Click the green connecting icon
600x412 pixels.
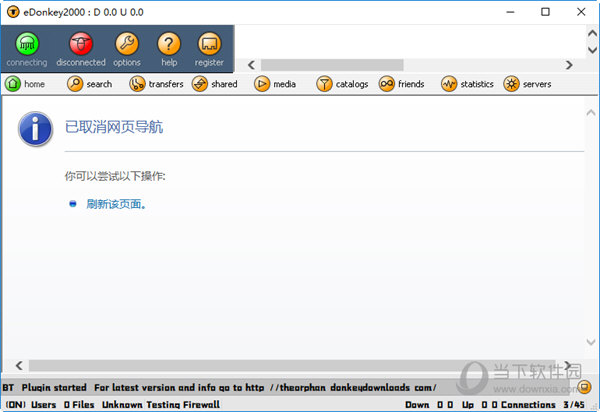[x=27, y=44]
